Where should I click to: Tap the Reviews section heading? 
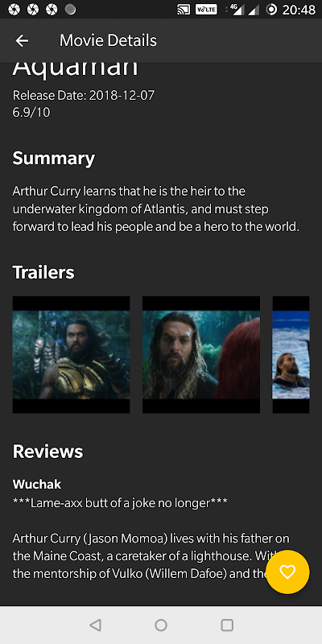pos(47,452)
